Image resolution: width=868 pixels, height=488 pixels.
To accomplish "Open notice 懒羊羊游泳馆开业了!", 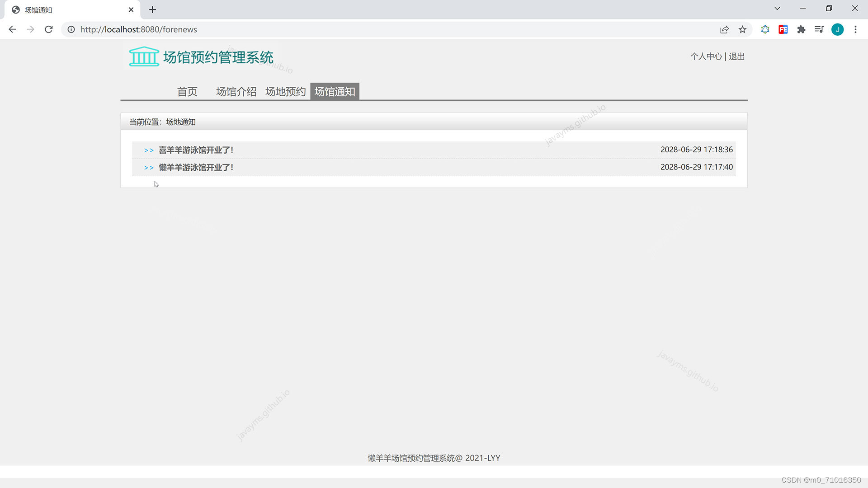I will click(196, 168).
